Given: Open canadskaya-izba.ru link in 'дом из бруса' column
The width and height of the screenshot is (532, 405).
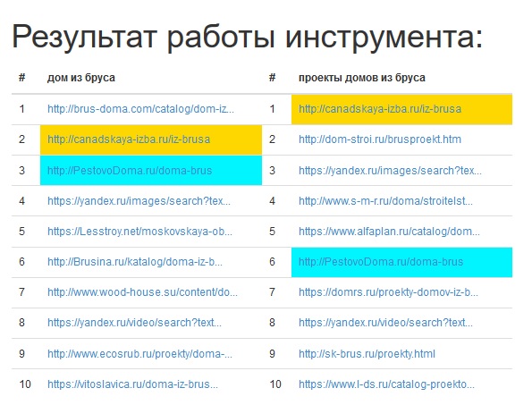Looking at the screenshot, I should [x=129, y=139].
